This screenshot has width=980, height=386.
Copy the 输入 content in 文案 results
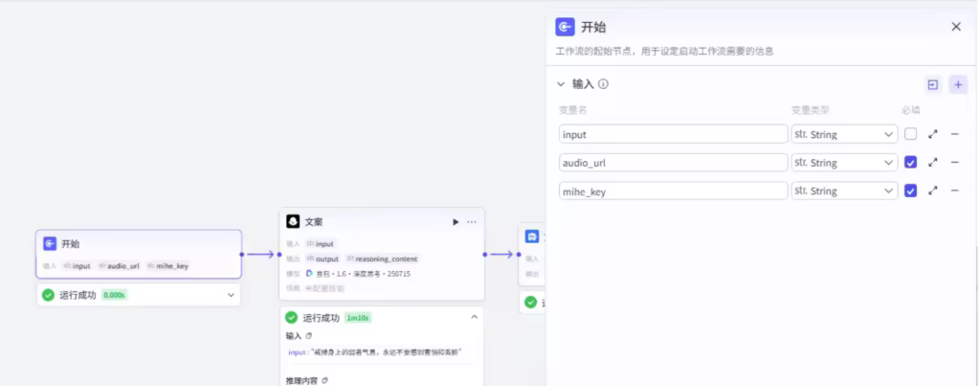[309, 336]
